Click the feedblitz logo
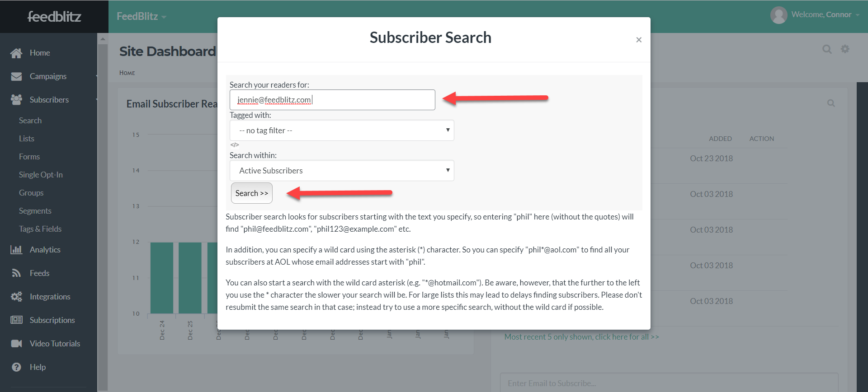868x392 pixels. pyautogui.click(x=54, y=17)
